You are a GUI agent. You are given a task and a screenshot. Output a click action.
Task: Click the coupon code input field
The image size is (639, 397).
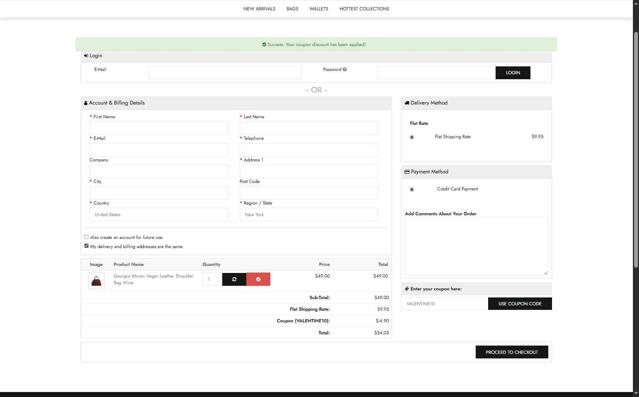445,304
